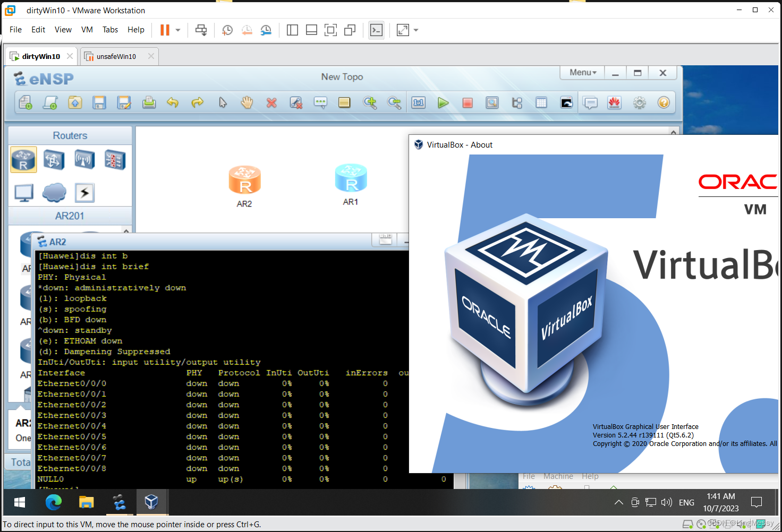
Task: Expand the power options dropdown arrow
Action: tap(178, 30)
